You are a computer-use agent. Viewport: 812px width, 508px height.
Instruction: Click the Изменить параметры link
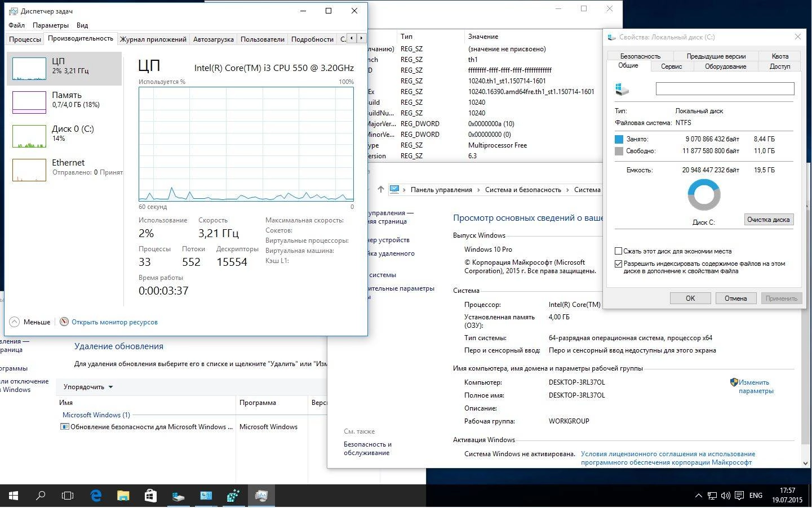click(x=756, y=386)
